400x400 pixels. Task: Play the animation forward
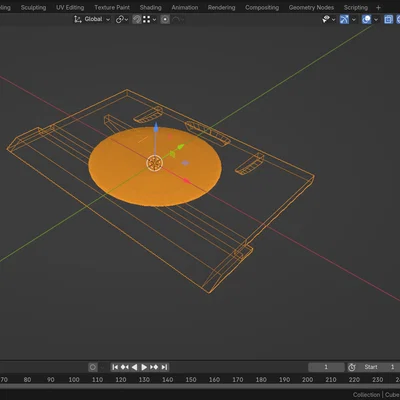144,367
